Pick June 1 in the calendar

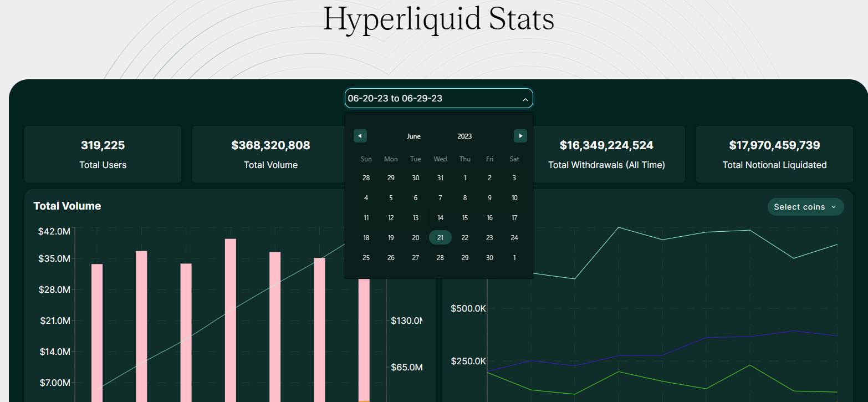[465, 177]
